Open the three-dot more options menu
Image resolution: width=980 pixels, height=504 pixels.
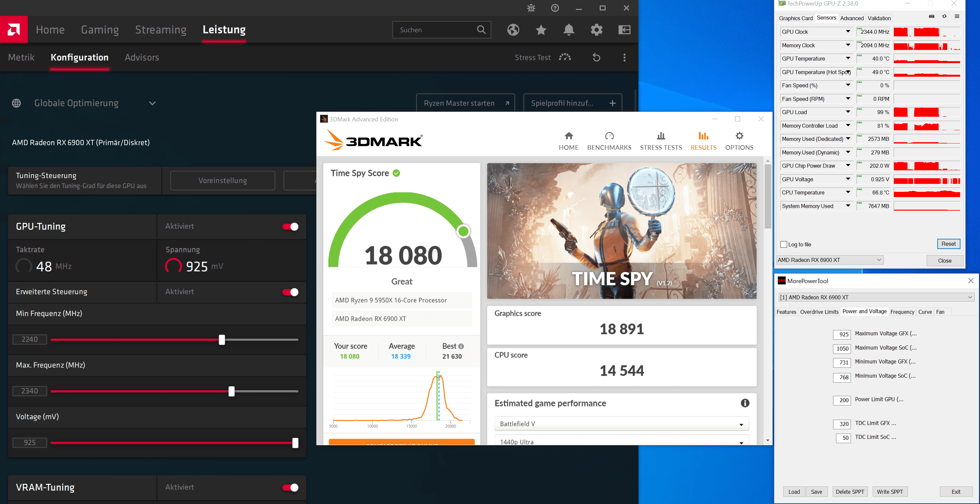point(624,58)
